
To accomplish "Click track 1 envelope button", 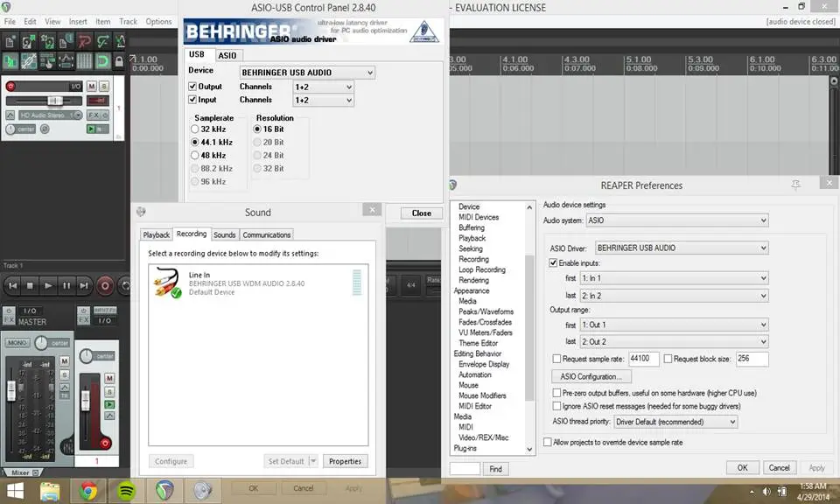I will point(10,115).
